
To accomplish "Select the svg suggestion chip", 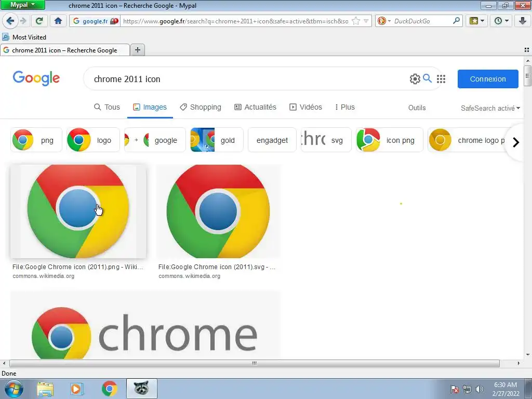I will tap(326, 140).
